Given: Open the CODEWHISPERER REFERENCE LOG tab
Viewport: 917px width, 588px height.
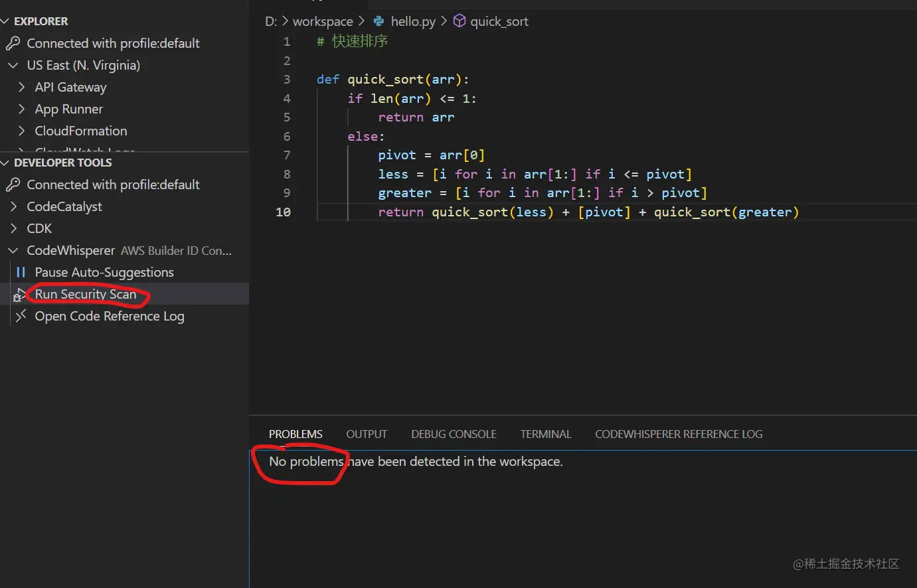Looking at the screenshot, I should click(x=679, y=434).
